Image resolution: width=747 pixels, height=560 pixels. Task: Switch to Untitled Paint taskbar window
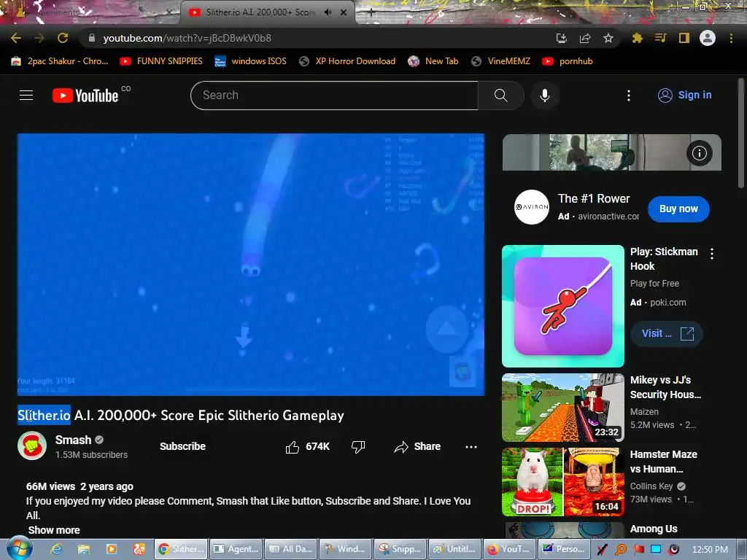pyautogui.click(x=454, y=549)
